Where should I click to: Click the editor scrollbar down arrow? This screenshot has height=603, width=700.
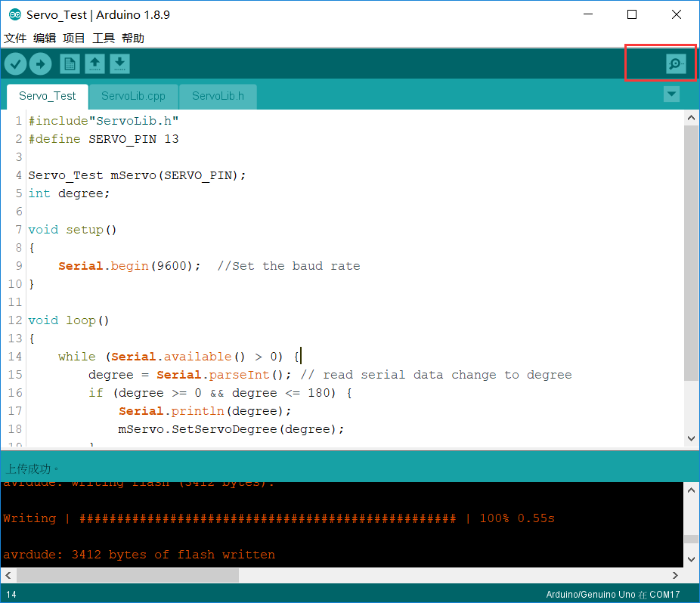click(691, 438)
